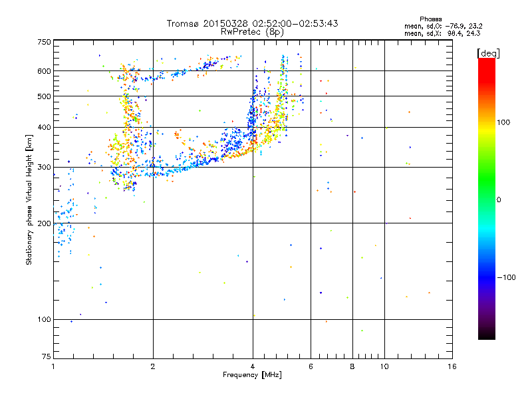532x399 pixels.
Task: Click the Stationary phase Virtual Height axis label
Action: coord(29,199)
